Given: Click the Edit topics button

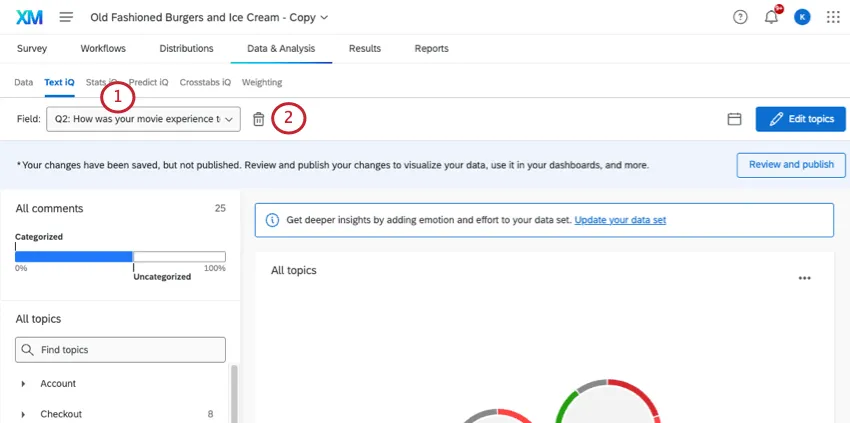Looking at the screenshot, I should 801,119.
